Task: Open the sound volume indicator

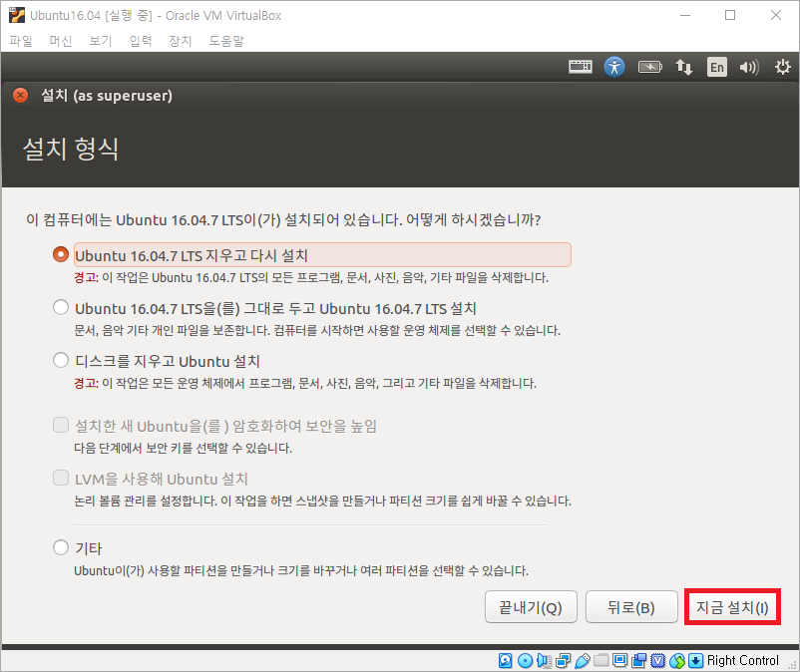Action: point(749,67)
